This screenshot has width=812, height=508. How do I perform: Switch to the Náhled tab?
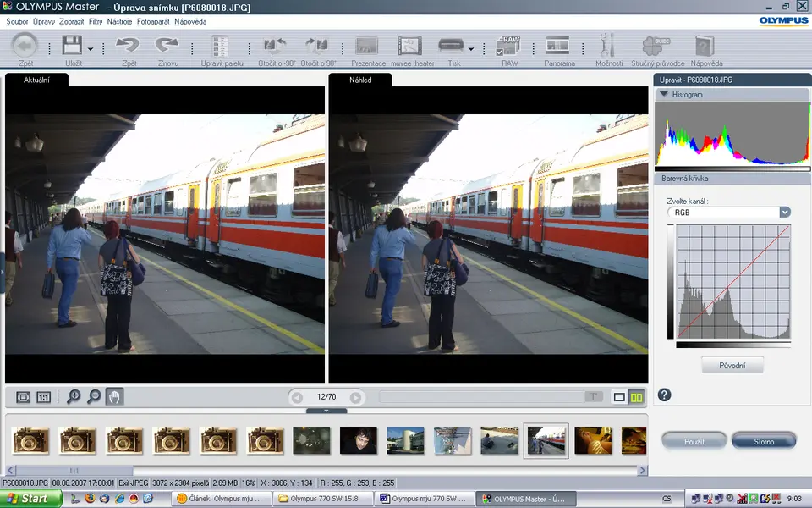(360, 80)
